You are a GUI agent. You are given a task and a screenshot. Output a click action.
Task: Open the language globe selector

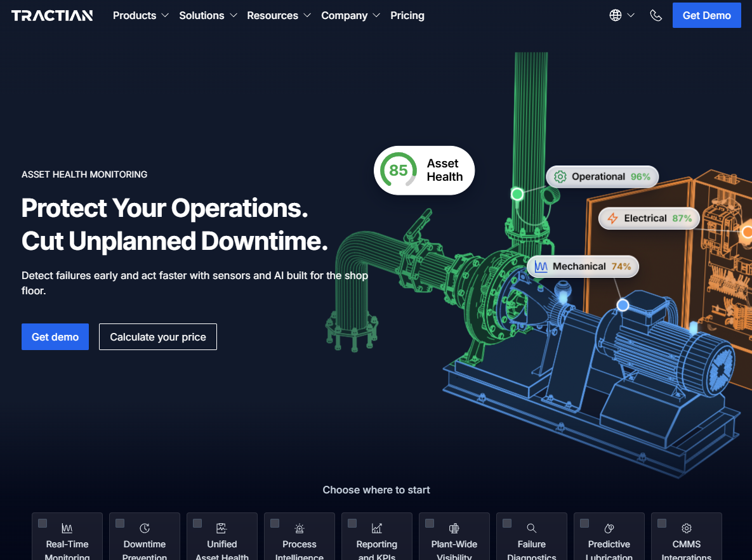tap(616, 15)
